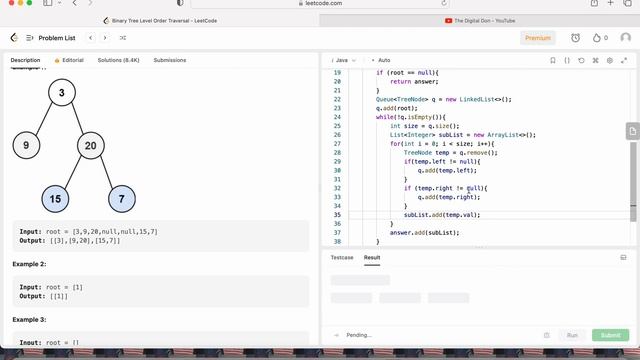Click the leetcode.com address bar
Screen dimensions: 640x360
[x=320, y=3]
